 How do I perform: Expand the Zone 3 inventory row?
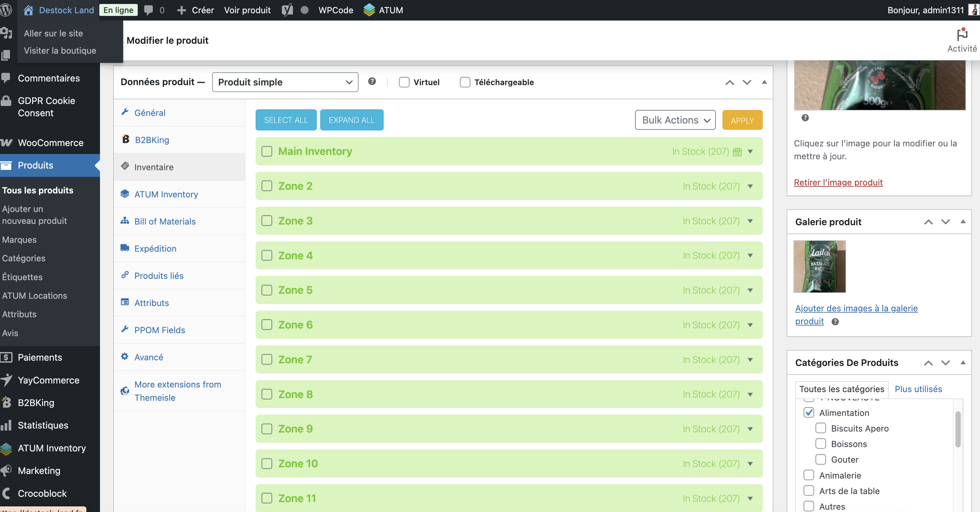point(750,221)
